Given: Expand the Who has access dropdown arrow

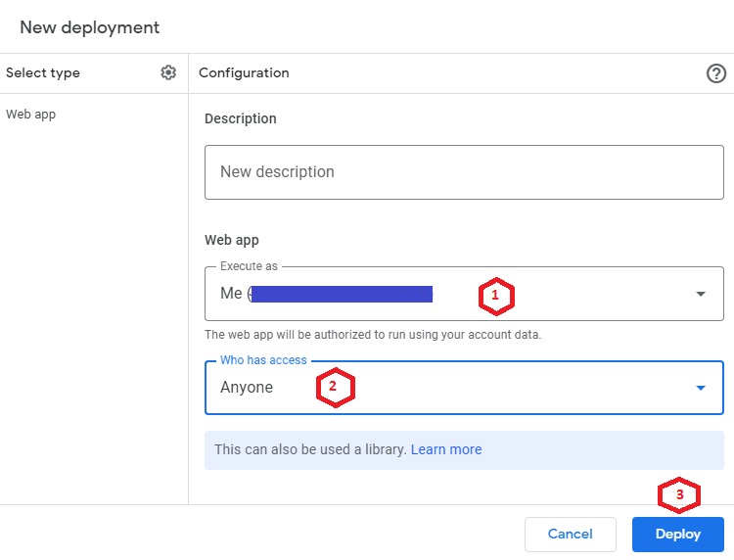Looking at the screenshot, I should (x=701, y=388).
